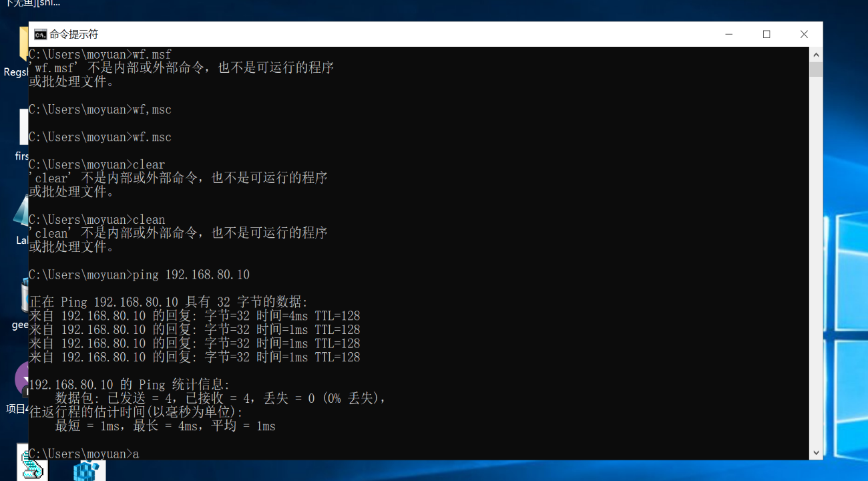Click the Command Prompt title bar icon

40,34
